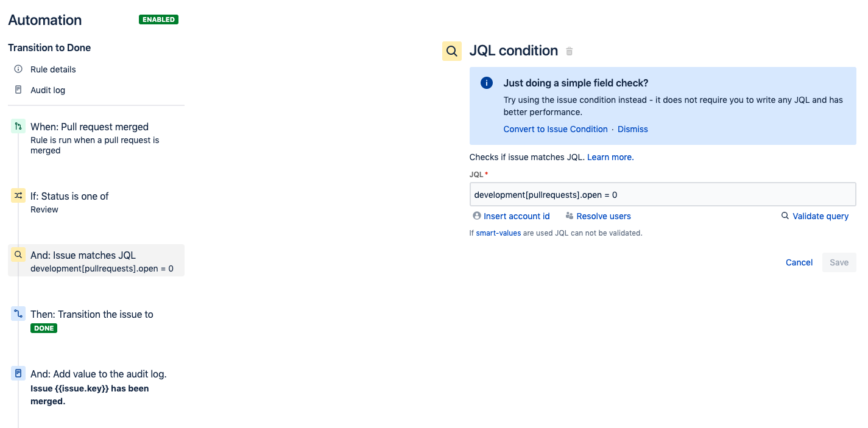The width and height of the screenshot is (868, 428).
Task: Click the Rule details info icon
Action: coord(18,69)
